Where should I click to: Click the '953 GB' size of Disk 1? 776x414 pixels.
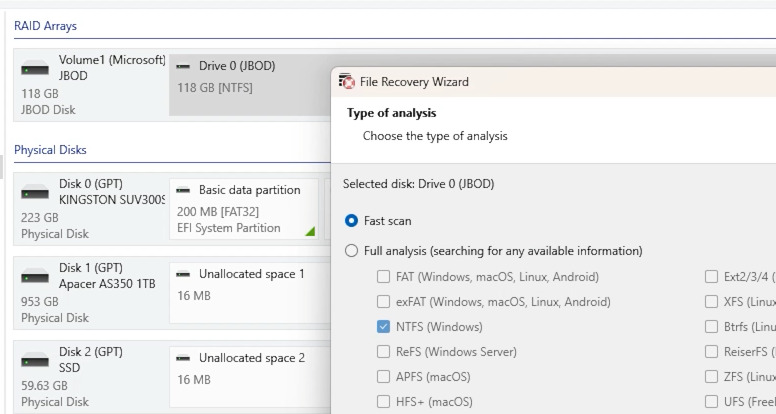[x=40, y=301]
